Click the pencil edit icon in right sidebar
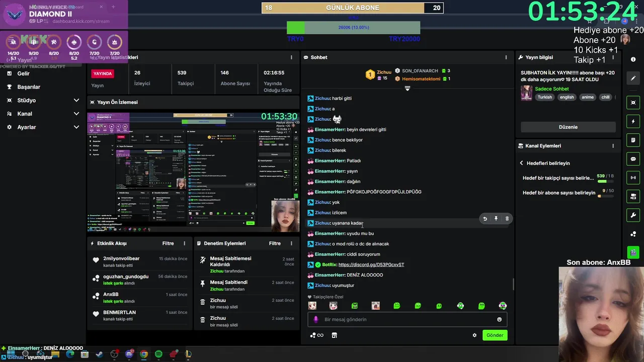Screen dimensions: 644x362 coord(633,78)
